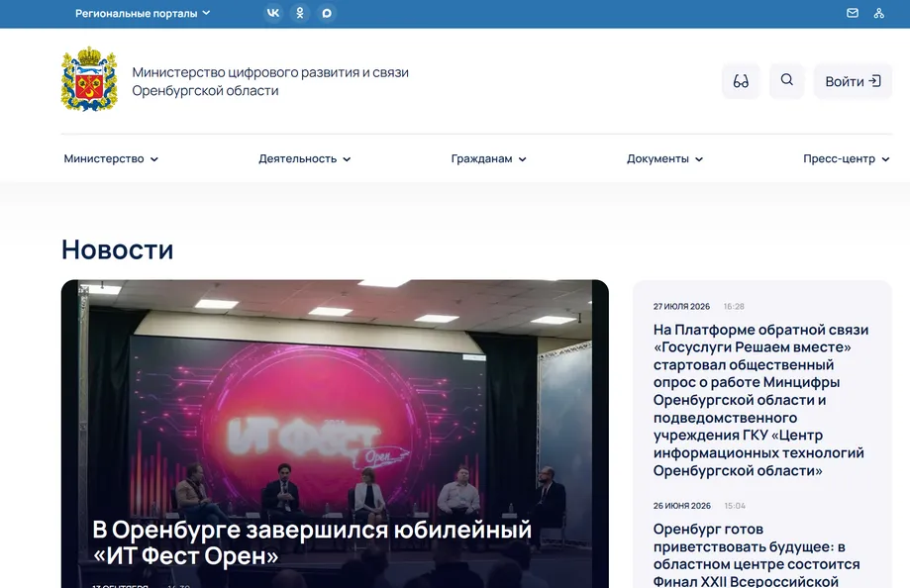Open the Документы menu
This screenshot has width=910, height=588.
click(664, 158)
